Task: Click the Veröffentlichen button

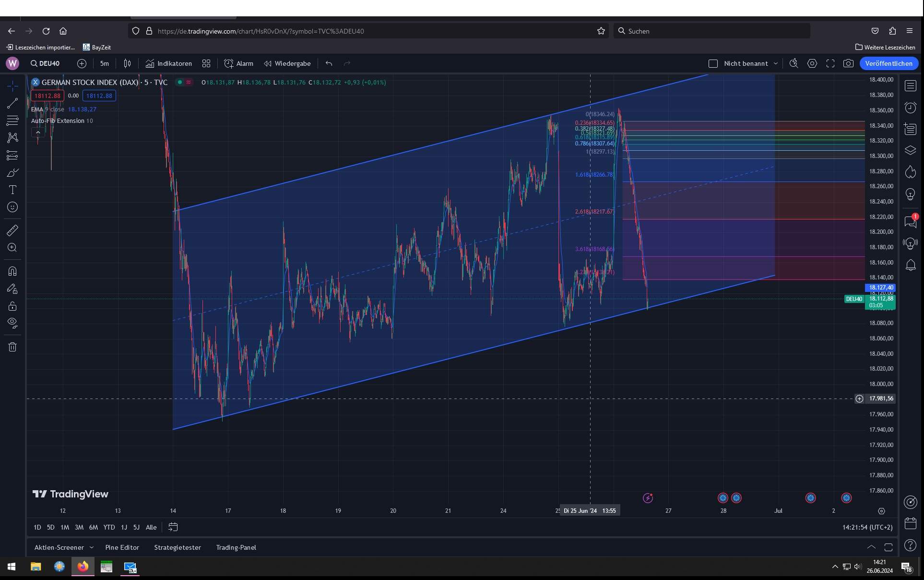Action: click(x=889, y=63)
